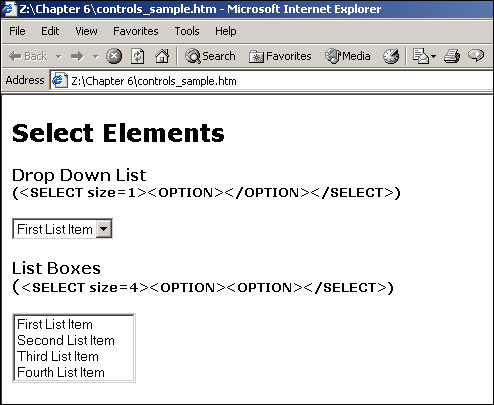Click the Back arrow button
Image resolution: width=494 pixels, height=405 pixels.
pyautogui.click(x=28, y=56)
